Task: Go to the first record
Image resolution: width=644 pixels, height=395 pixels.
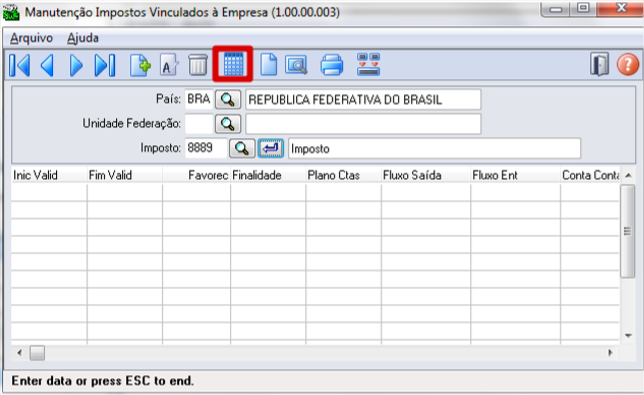Action: pos(19,65)
